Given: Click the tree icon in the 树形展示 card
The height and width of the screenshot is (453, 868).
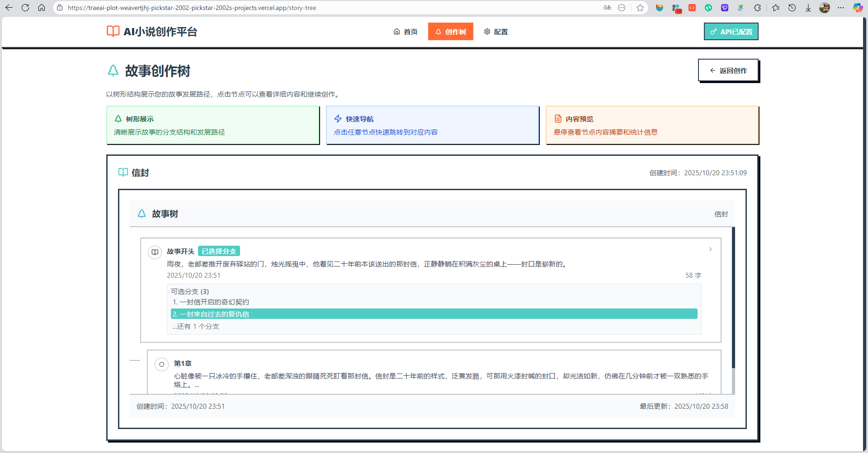Looking at the screenshot, I should pos(118,118).
